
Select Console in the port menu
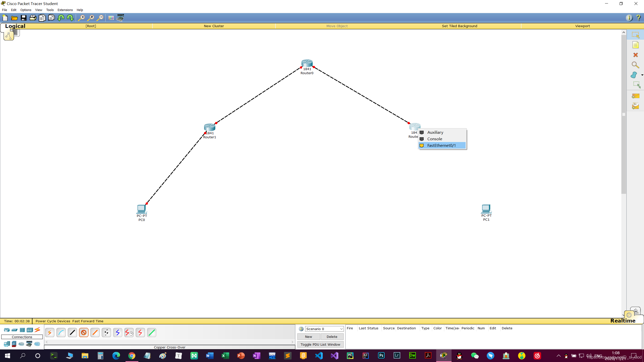pos(434,139)
